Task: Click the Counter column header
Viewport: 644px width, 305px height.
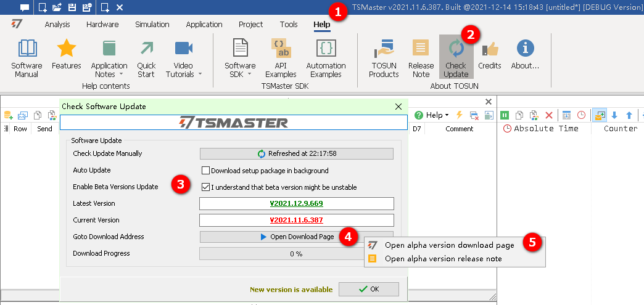Action: click(621, 129)
